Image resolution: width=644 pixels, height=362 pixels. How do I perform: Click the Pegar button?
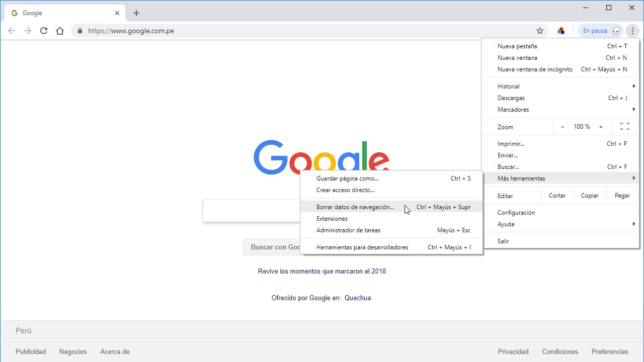tap(622, 196)
